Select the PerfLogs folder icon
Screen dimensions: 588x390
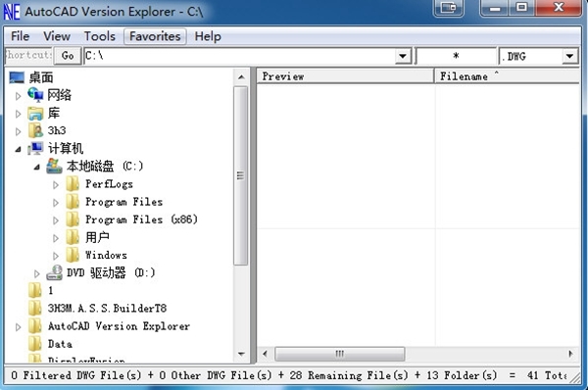73,184
